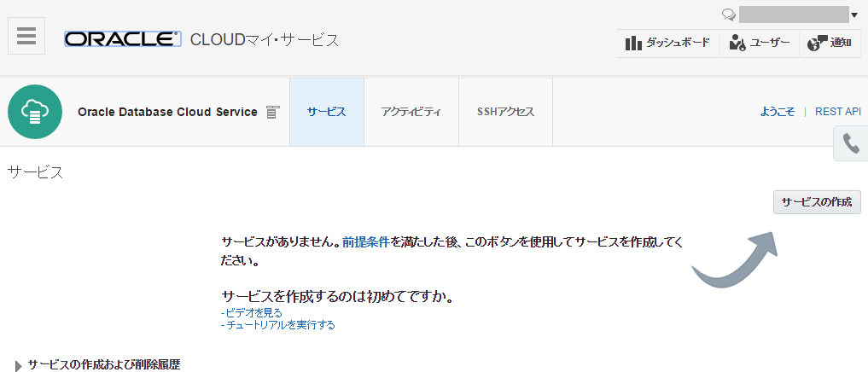The image size is (868, 372).
Task: Switch to the アクティビティ tab
Action: [x=411, y=112]
